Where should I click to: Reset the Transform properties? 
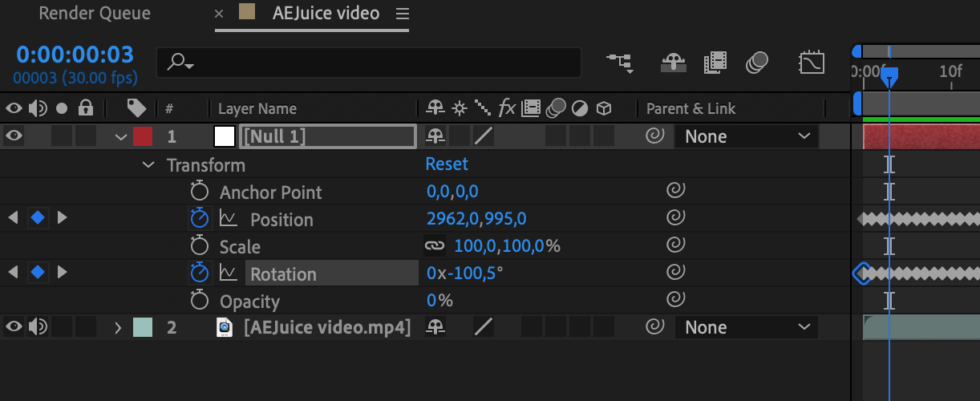[447, 164]
